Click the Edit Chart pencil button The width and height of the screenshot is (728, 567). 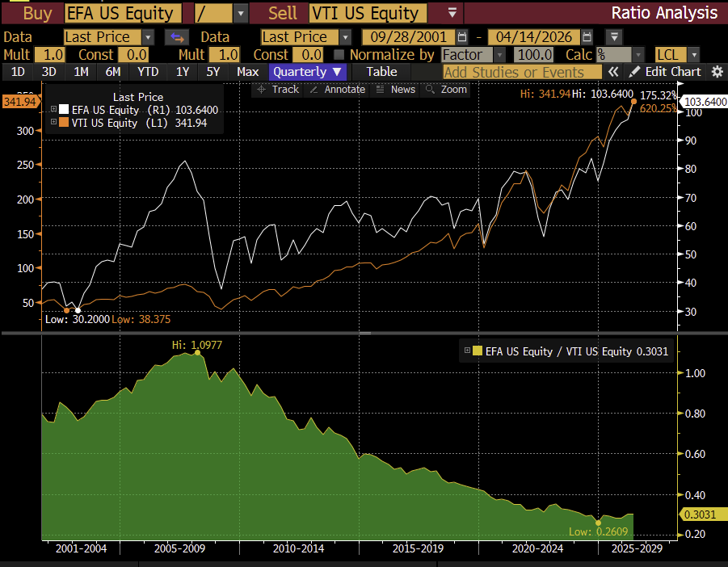click(x=665, y=72)
